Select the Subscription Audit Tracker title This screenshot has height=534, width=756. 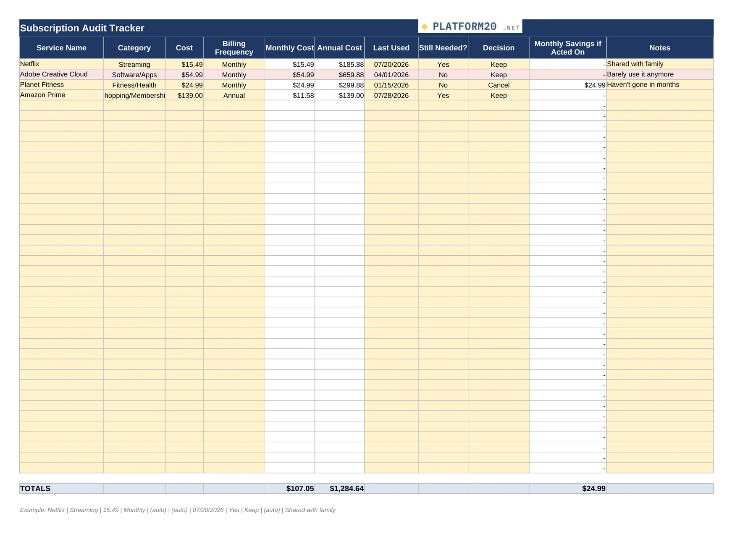[x=82, y=28]
